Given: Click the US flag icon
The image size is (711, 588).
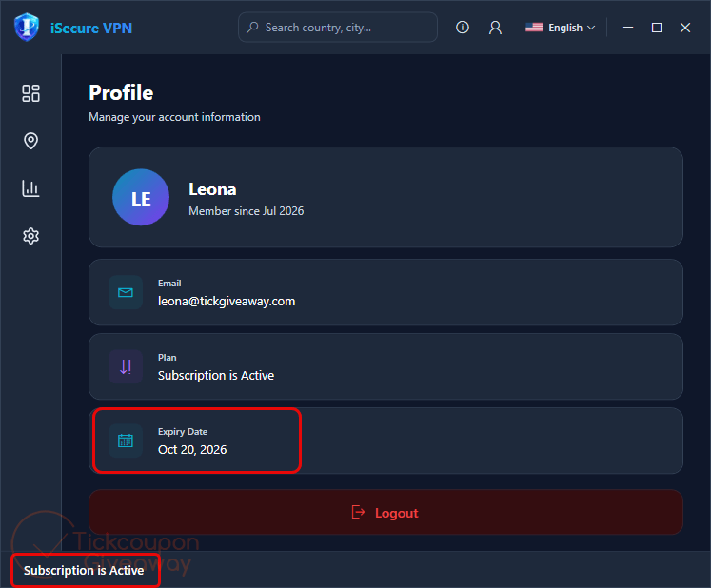Looking at the screenshot, I should [534, 28].
